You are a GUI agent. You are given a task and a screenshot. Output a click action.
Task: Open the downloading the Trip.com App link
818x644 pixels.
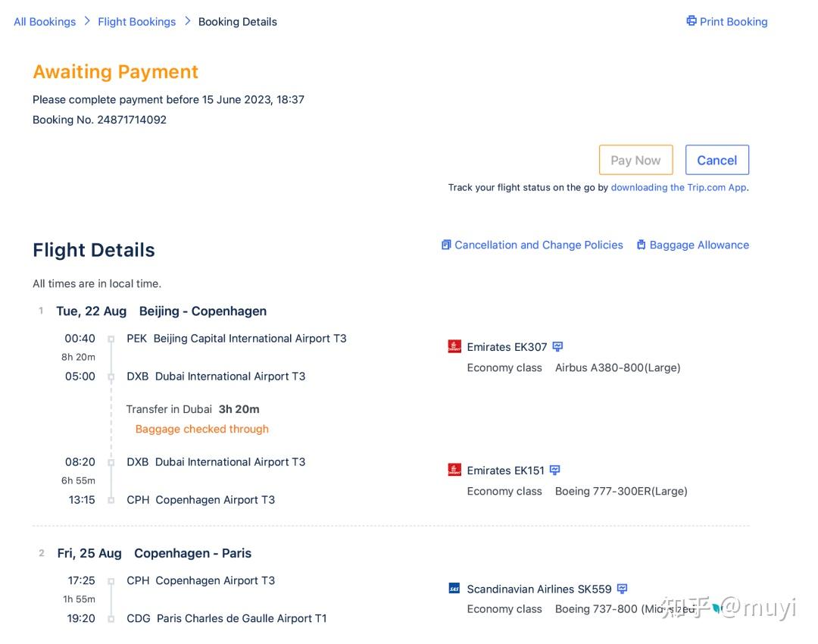[679, 187]
